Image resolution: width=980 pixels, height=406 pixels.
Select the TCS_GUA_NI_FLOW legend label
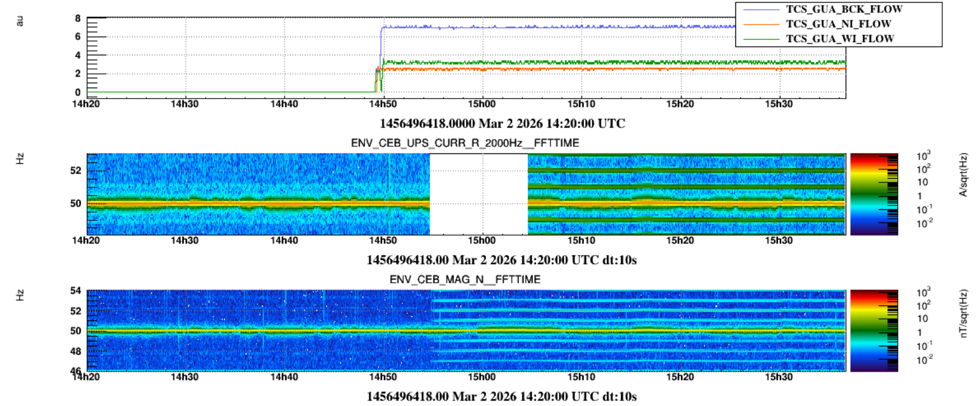click(x=838, y=24)
